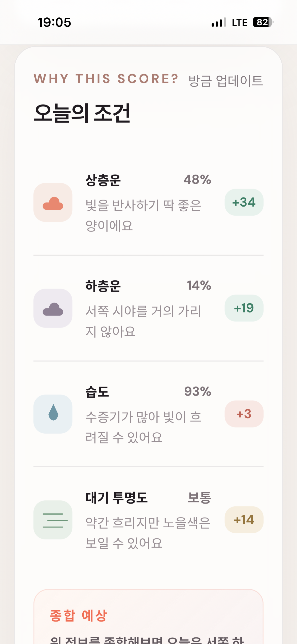
Task: Open the 상층운 condition row title
Action: (x=103, y=180)
